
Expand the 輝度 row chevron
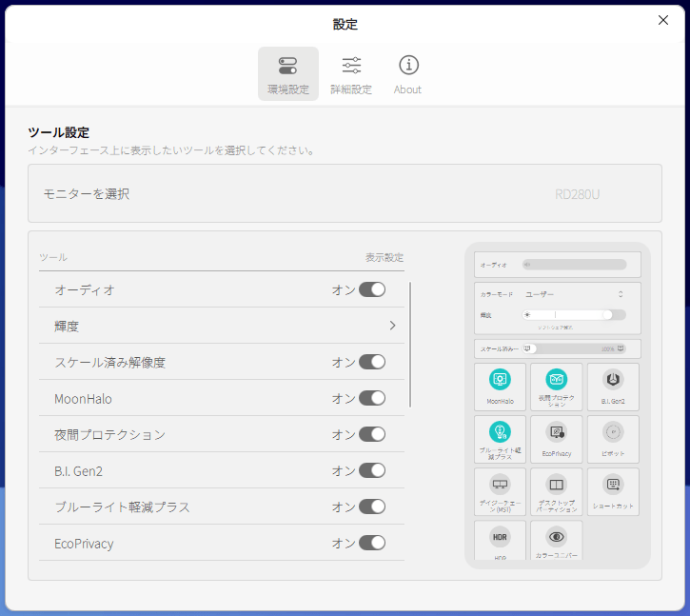(x=391, y=326)
